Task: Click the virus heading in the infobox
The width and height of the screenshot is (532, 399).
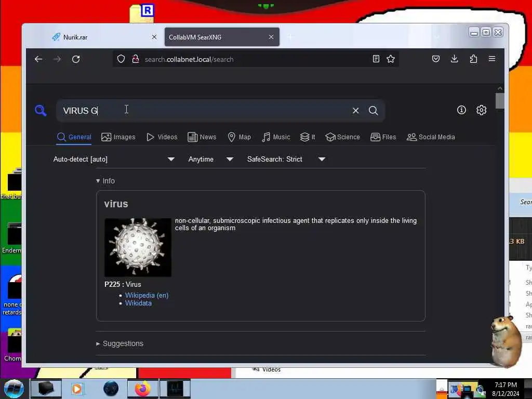Action: 116,204
